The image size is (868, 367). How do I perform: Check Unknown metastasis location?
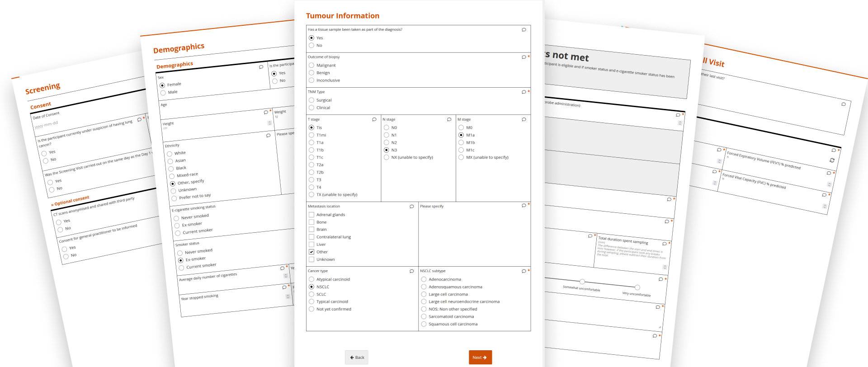click(x=311, y=259)
